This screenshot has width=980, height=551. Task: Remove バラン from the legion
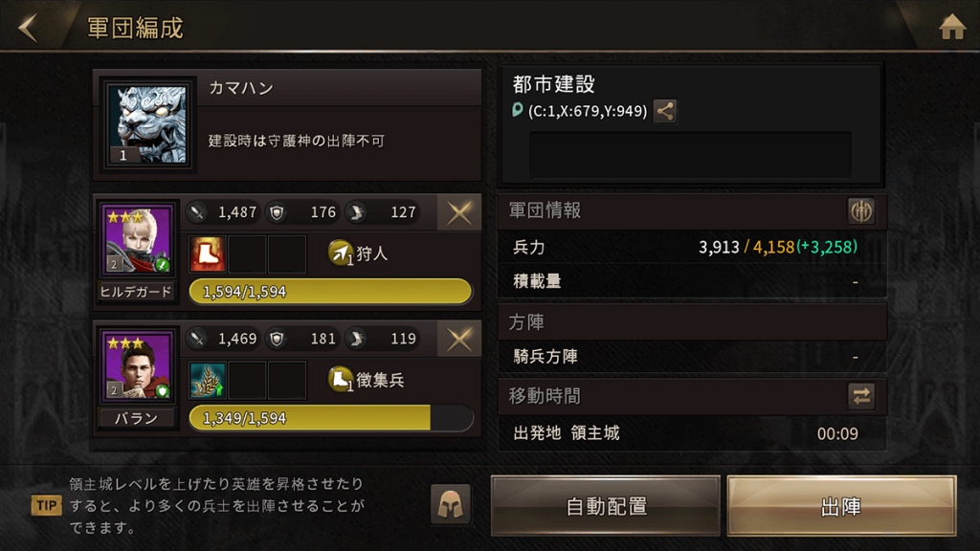(x=459, y=340)
